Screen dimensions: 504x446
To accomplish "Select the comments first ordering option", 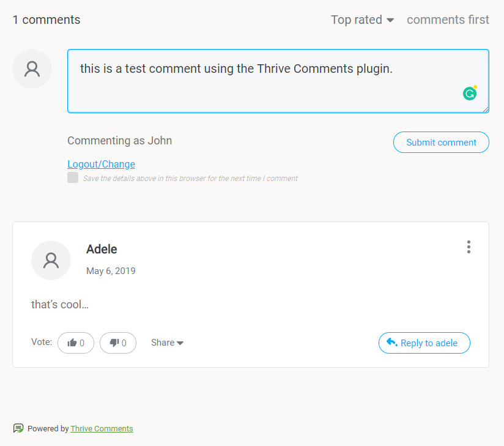I will pyautogui.click(x=448, y=20).
